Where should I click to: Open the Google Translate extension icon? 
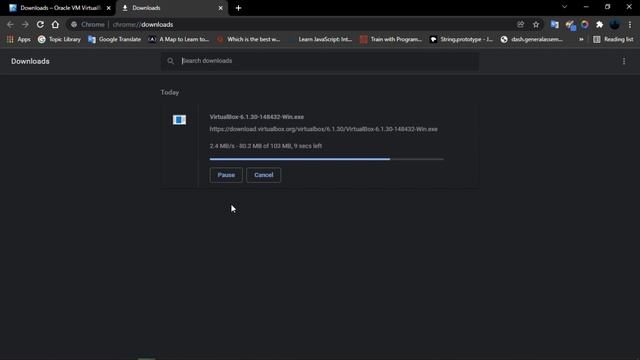[554, 24]
